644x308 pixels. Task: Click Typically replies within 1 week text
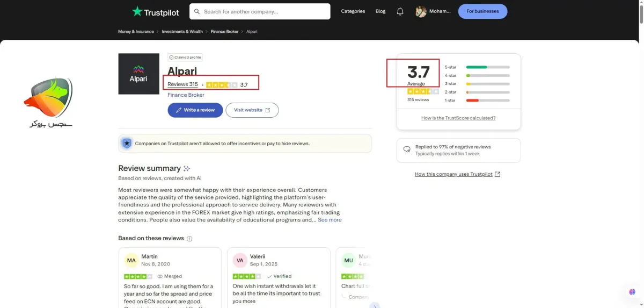[x=448, y=154]
